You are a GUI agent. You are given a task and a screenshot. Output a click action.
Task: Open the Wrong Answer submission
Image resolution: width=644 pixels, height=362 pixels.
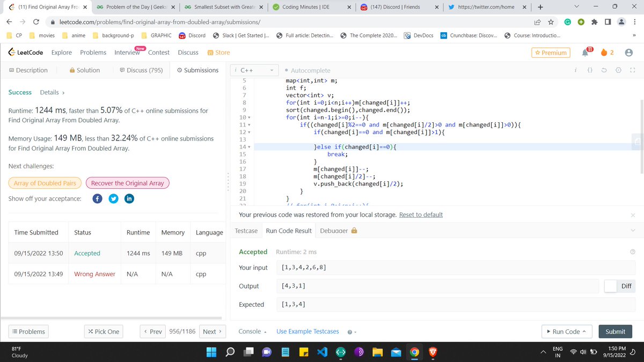pos(94,274)
